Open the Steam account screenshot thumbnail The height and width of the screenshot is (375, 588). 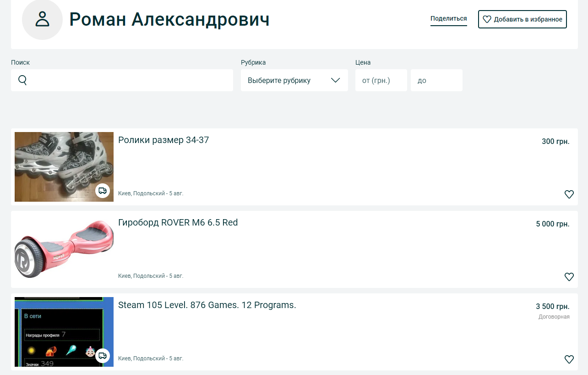tap(64, 332)
